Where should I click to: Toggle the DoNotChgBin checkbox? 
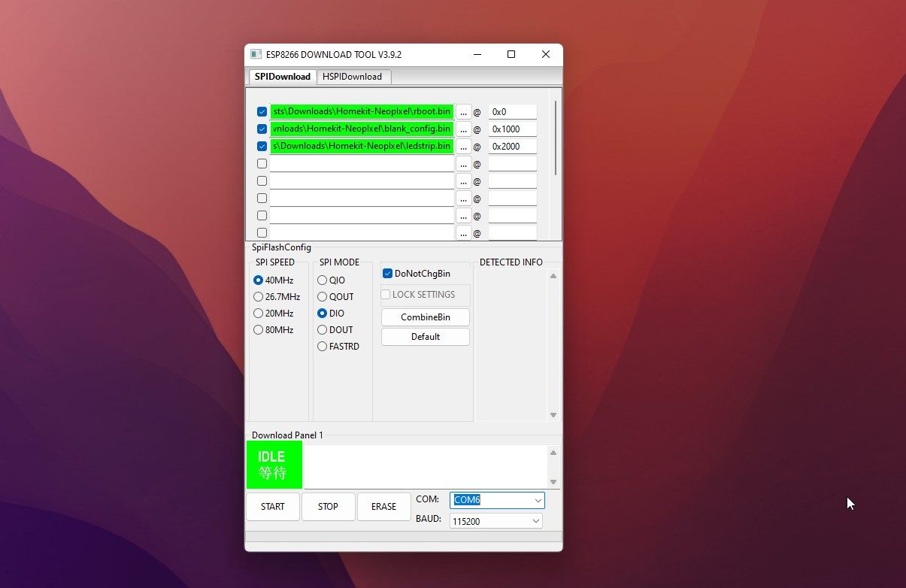pos(387,273)
